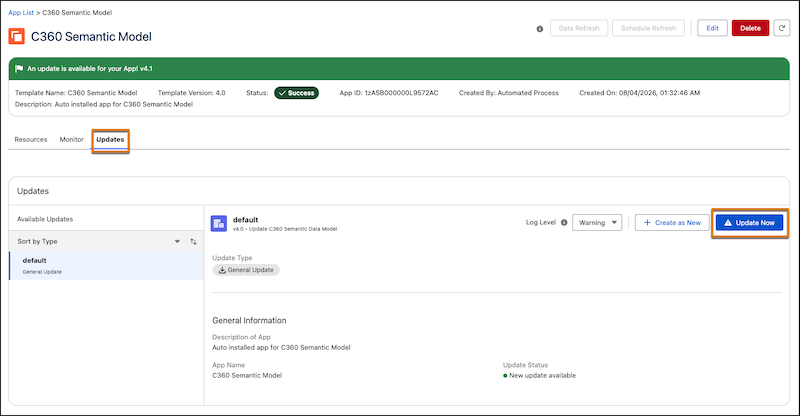The image size is (800, 416).
Task: Click the Template Version: 4.0 text
Action: [191, 93]
